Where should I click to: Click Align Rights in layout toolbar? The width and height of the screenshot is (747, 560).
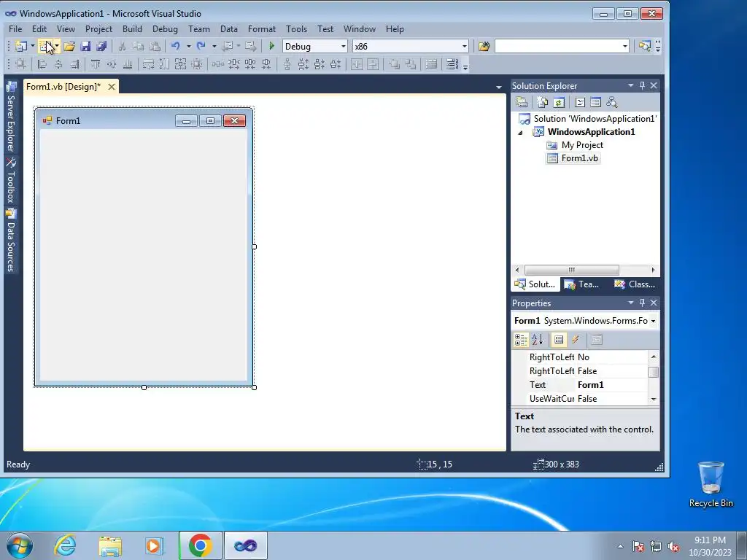[x=74, y=64]
